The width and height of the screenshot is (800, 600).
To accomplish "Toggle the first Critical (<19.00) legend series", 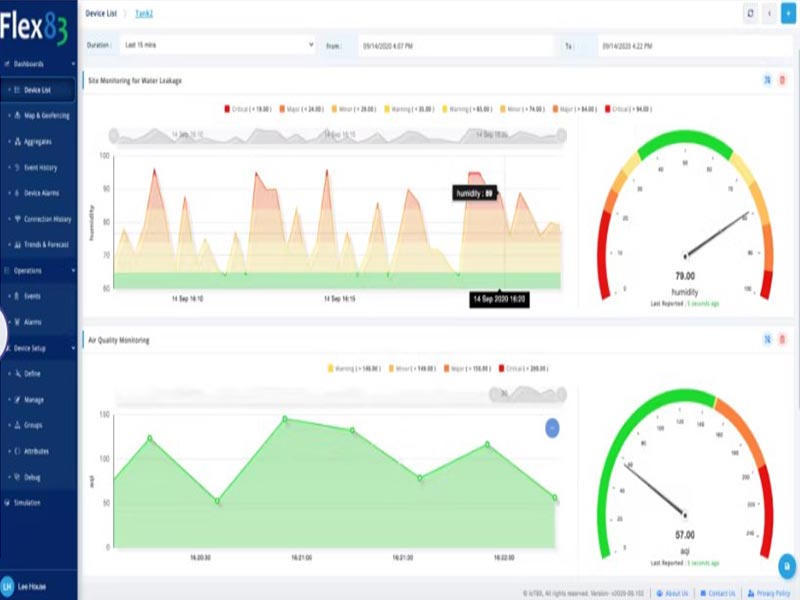I will (x=248, y=108).
